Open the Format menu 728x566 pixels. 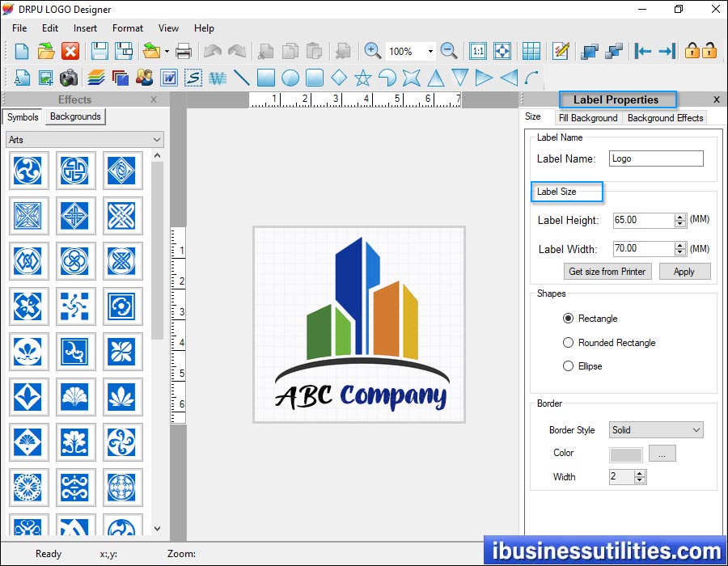[x=128, y=28]
